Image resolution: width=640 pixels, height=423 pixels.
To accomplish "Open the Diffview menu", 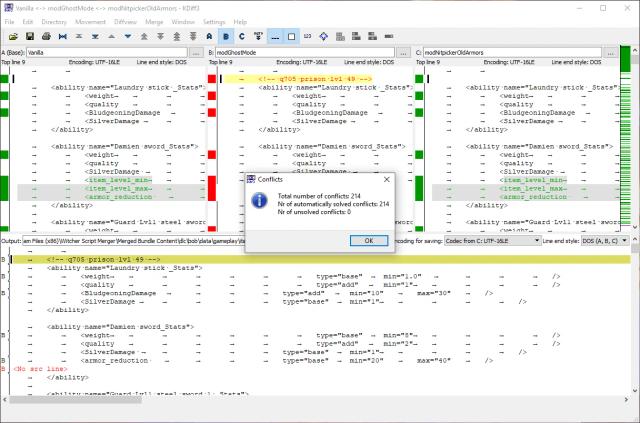I will tap(125, 22).
